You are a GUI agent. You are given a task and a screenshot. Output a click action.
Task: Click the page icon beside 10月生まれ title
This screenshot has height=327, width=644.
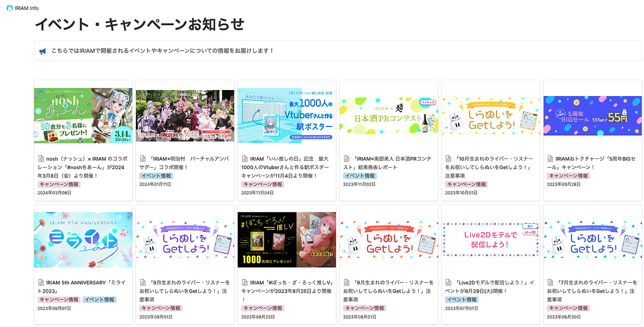[448, 158]
